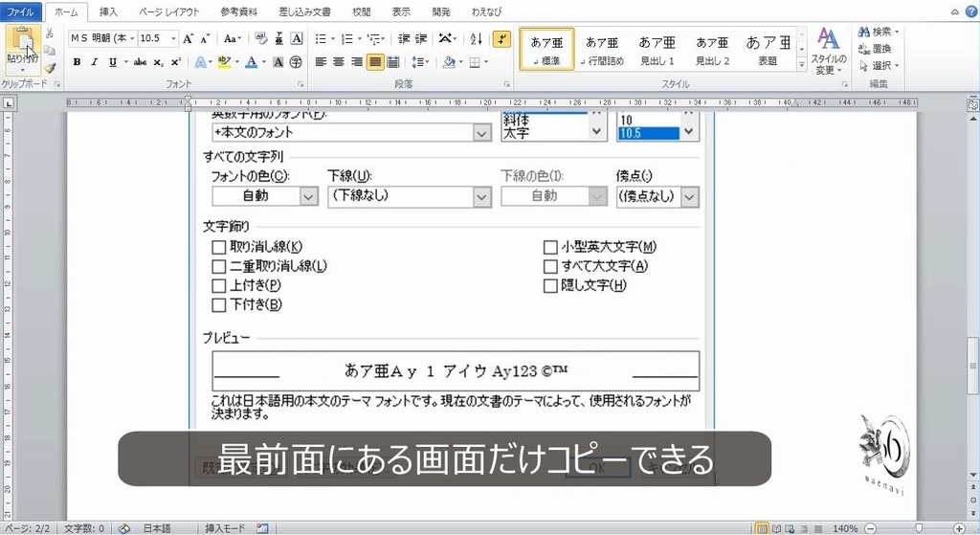Click the font color A icon
The image size is (980, 535).
coord(252,62)
